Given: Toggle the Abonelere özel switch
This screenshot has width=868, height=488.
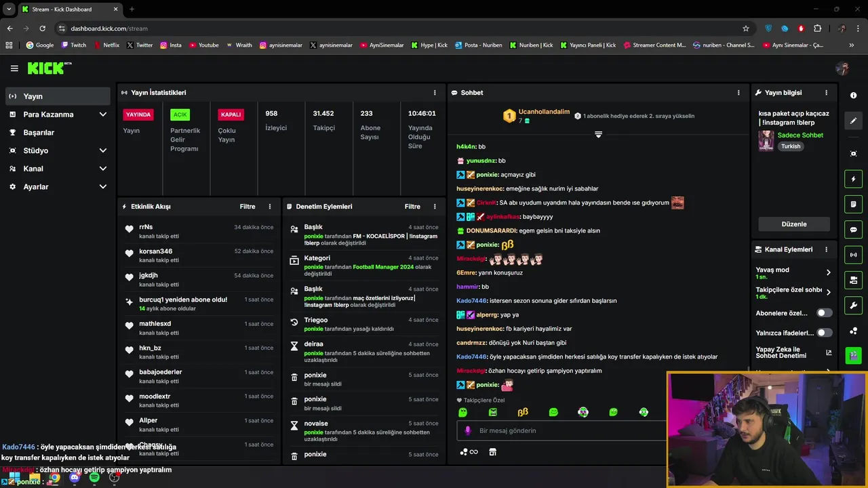Looking at the screenshot, I should [824, 313].
